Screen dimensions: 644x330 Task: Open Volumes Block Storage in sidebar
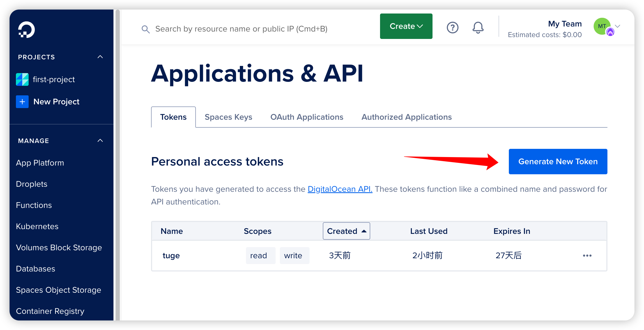pos(59,248)
